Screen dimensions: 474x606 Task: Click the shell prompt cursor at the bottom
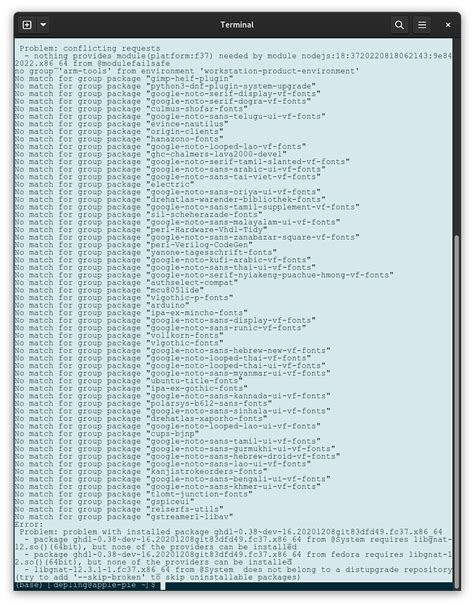click(x=163, y=586)
